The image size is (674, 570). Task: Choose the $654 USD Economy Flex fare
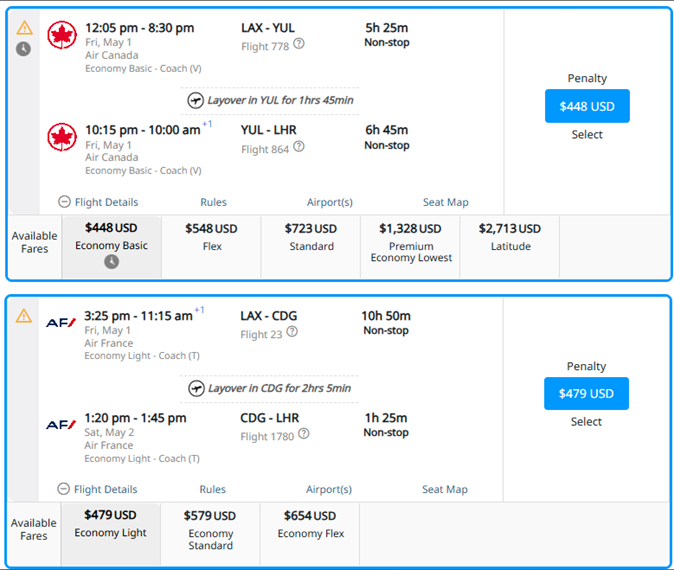tap(310, 524)
